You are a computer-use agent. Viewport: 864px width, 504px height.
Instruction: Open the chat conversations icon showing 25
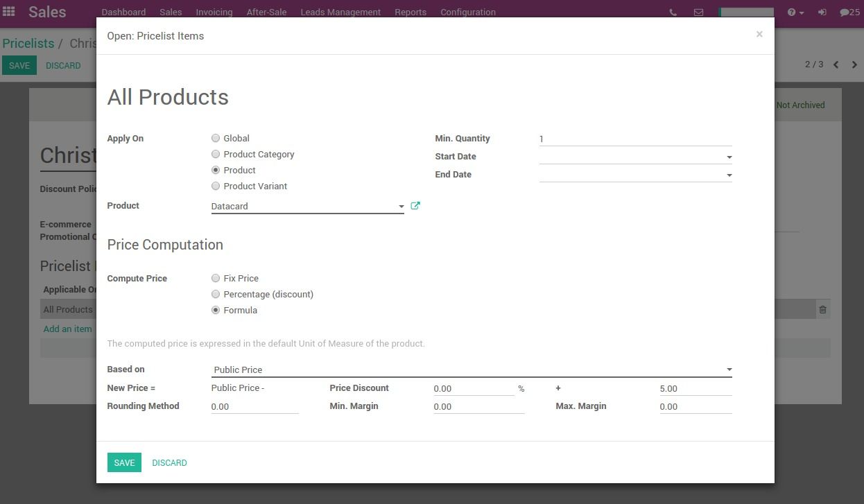pyautogui.click(x=849, y=12)
